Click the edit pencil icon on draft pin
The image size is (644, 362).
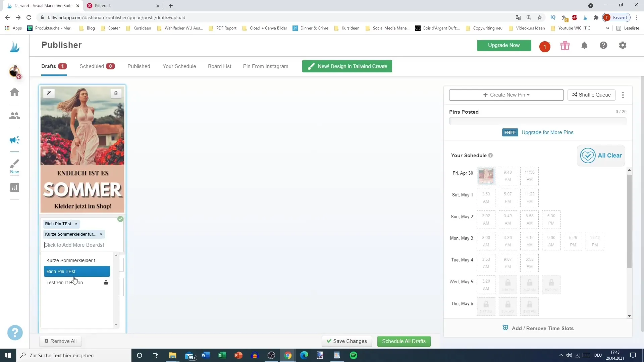(49, 93)
